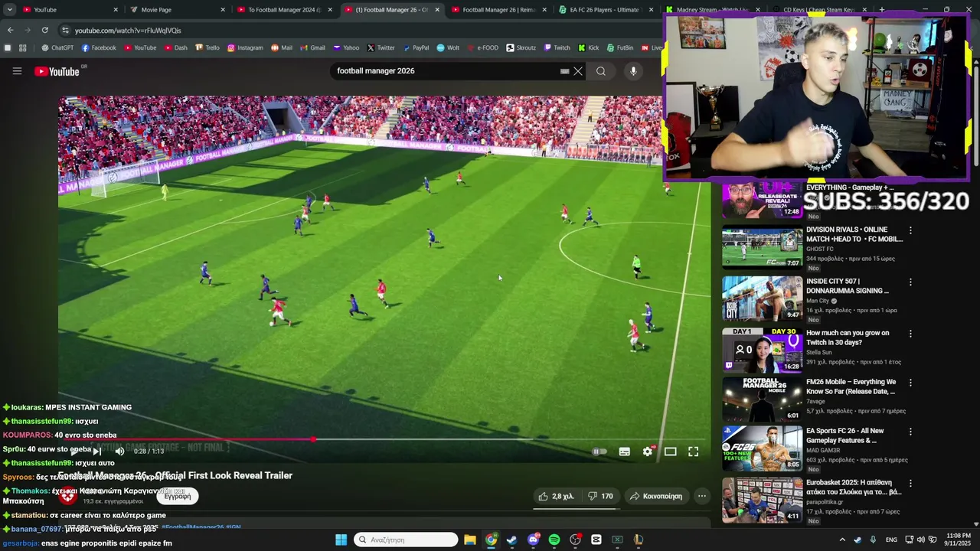980x551 pixels.
Task: Open FutBin bookmark
Action: (620, 47)
